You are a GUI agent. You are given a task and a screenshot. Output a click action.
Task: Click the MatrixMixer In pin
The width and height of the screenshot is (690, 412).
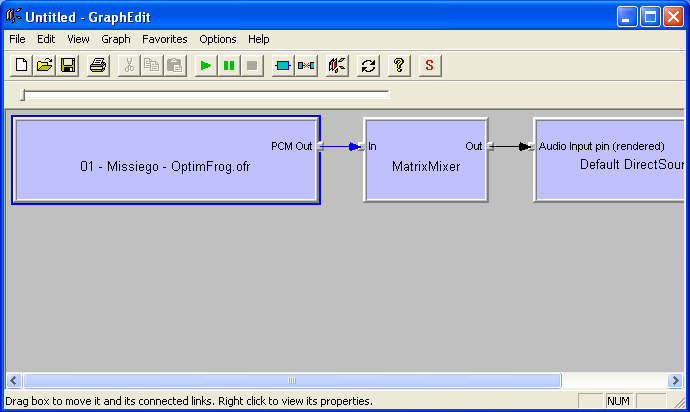coord(361,146)
